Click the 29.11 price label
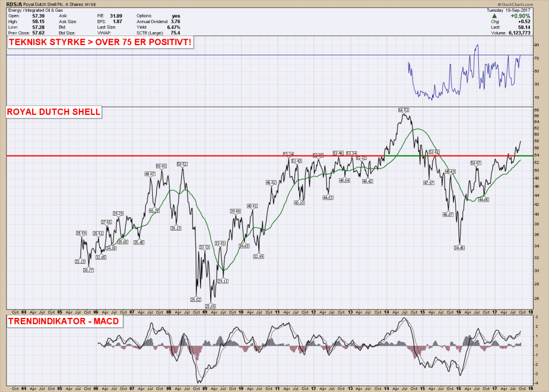Screen dimensions: 549x392 coord(223,281)
